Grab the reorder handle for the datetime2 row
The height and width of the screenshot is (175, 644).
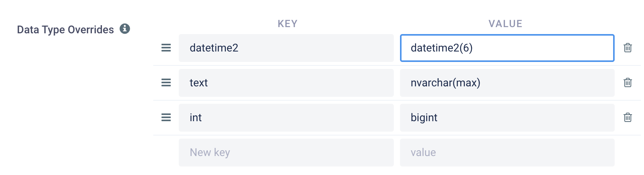click(166, 48)
